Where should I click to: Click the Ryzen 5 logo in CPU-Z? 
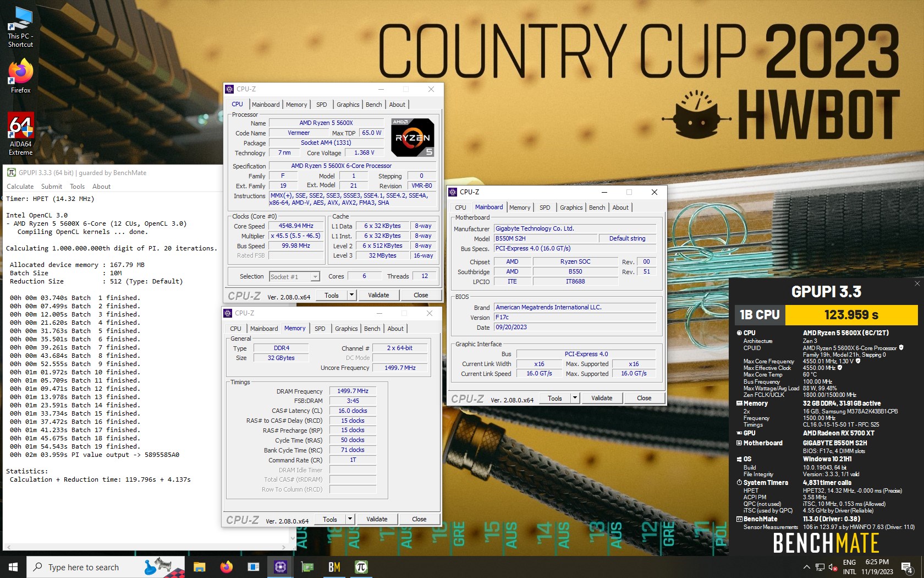point(413,137)
